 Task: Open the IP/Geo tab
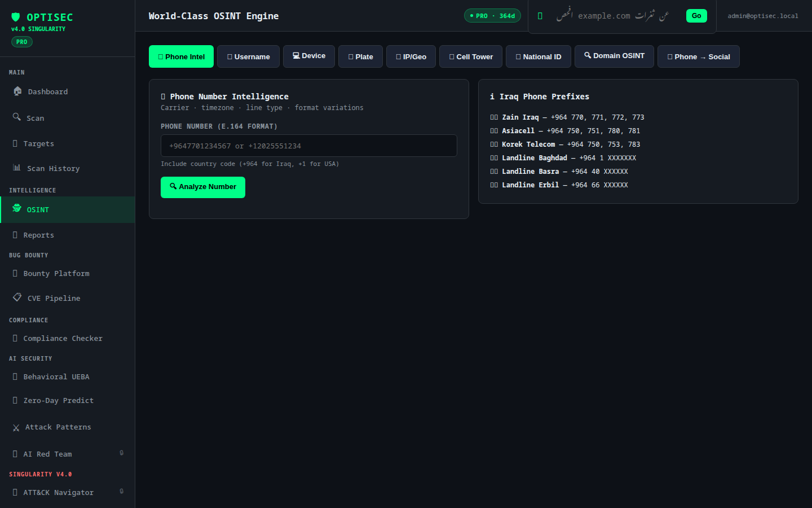[411, 56]
